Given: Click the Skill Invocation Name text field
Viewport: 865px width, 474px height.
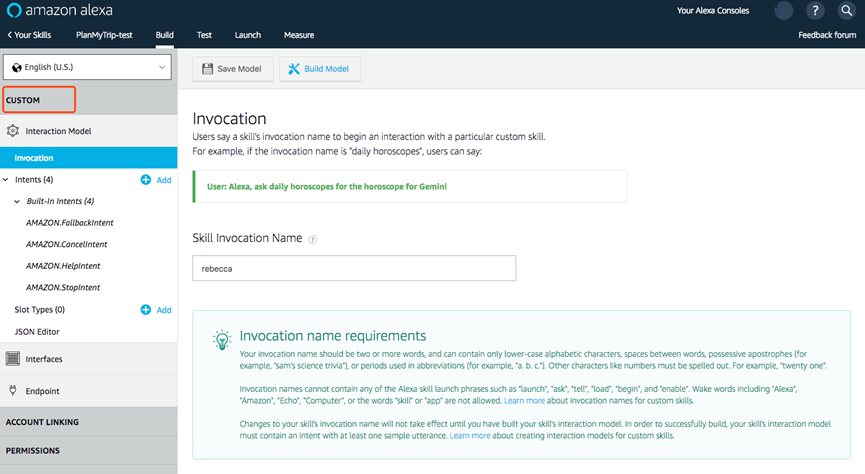Looking at the screenshot, I should coord(354,268).
